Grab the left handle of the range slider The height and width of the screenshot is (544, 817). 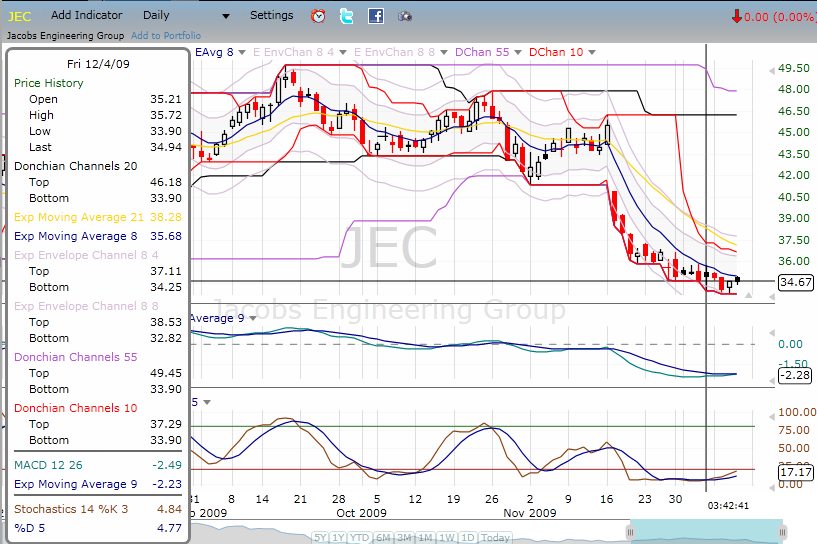pyautogui.click(x=630, y=532)
